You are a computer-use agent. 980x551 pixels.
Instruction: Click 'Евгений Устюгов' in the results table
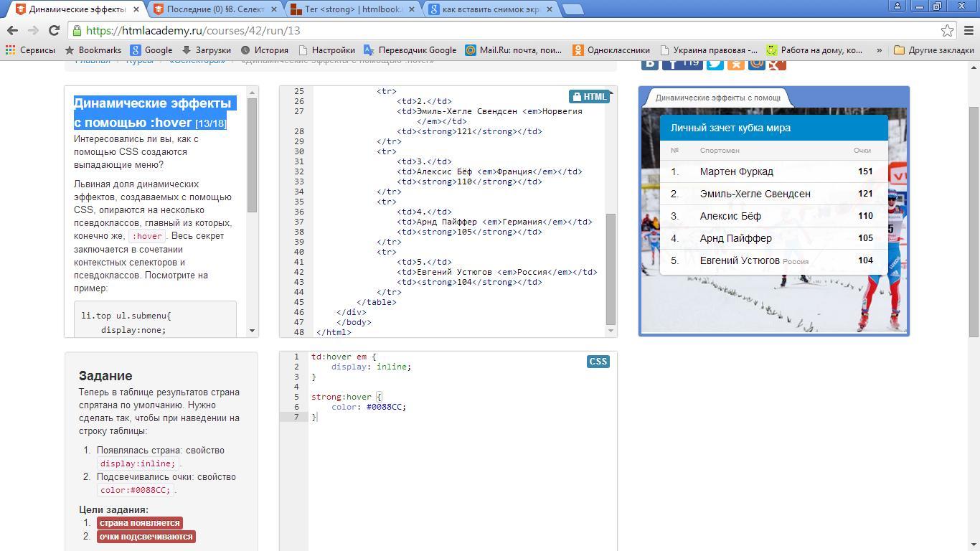tap(740, 260)
